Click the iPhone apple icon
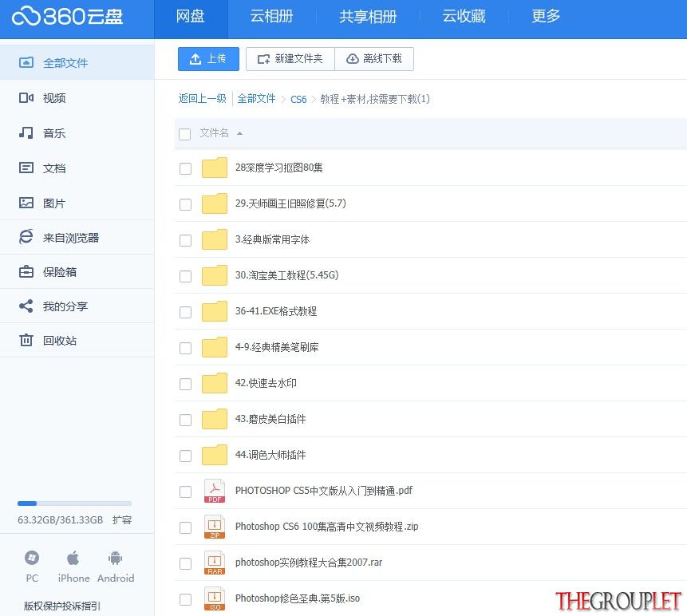This screenshot has width=687, height=616. point(73,559)
